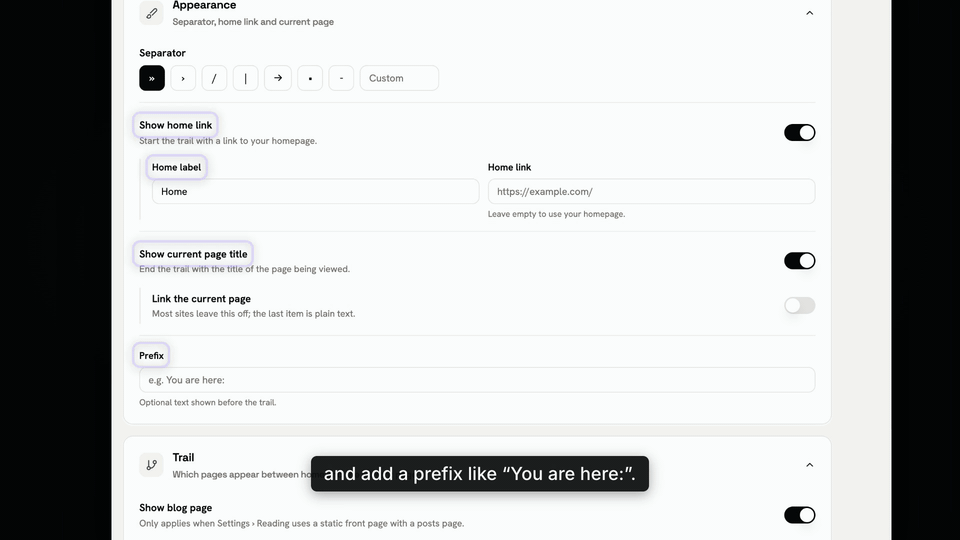Click the Custom separator input field
Image resolution: width=960 pixels, height=540 pixels.
pyautogui.click(x=399, y=78)
